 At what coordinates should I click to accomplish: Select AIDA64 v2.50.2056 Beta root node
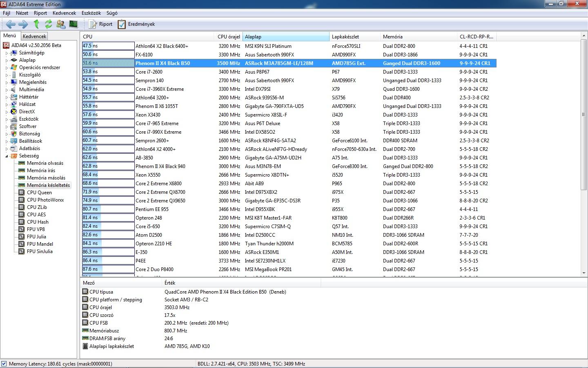[x=36, y=45]
